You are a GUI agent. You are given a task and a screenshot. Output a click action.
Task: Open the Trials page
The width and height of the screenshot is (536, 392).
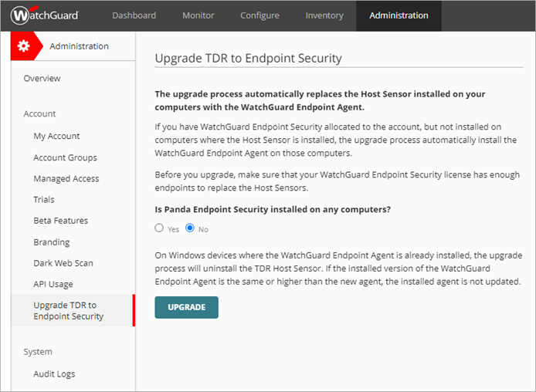point(44,200)
